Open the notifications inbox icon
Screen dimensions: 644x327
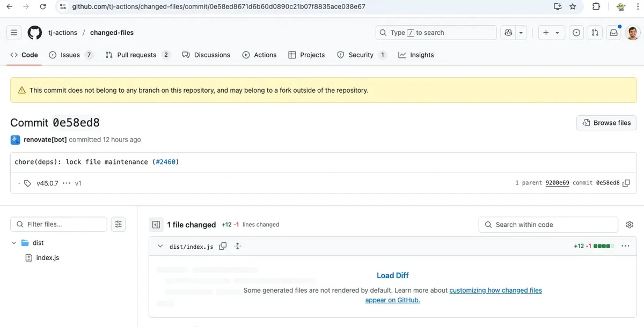613,33
